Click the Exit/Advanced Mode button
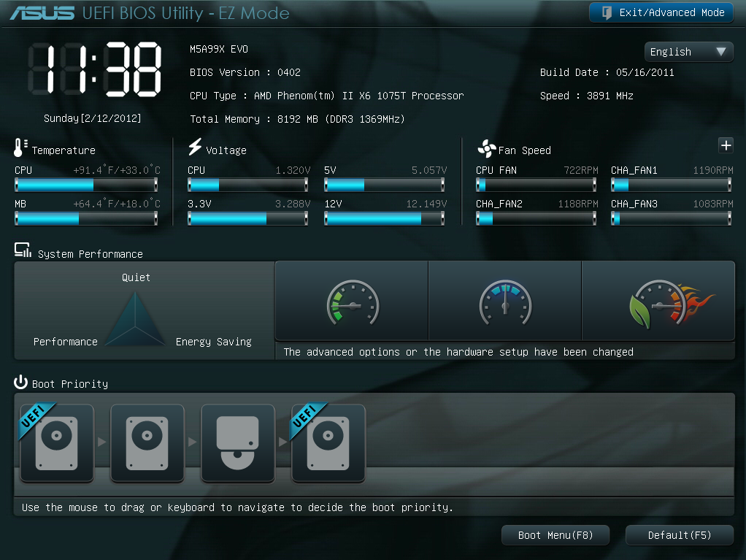Viewport: 746px width, 560px height. (x=661, y=12)
